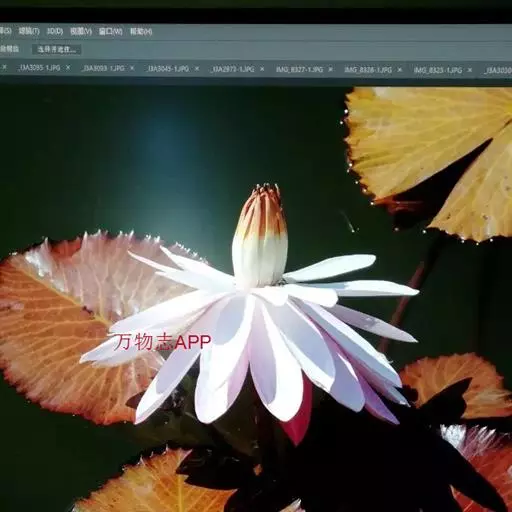Switch to the IMG_8326-1.JPG document tab
This screenshot has height=512, width=512.
[x=368, y=70]
